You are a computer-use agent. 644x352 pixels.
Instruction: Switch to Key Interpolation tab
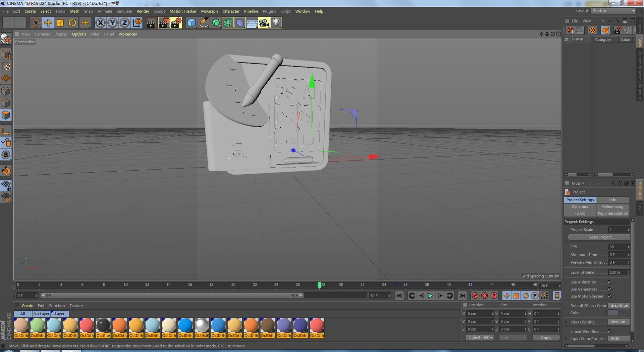pos(613,213)
